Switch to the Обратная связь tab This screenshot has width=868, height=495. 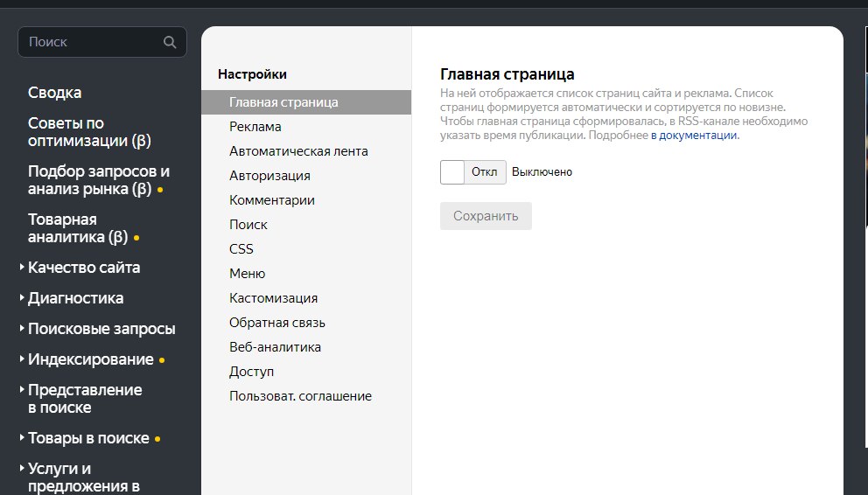click(306, 323)
